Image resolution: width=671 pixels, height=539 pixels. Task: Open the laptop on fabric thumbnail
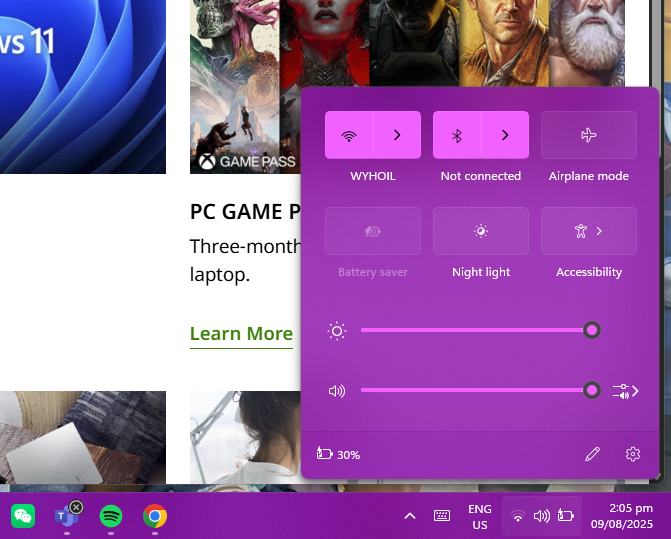point(83,438)
